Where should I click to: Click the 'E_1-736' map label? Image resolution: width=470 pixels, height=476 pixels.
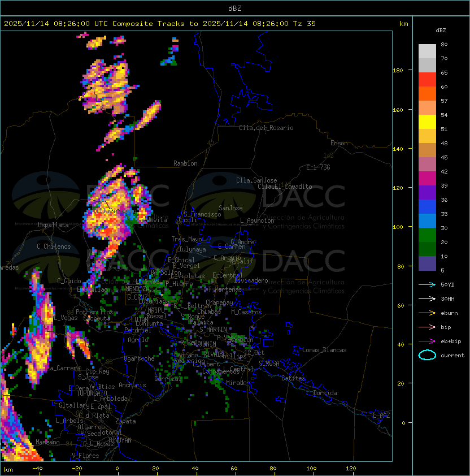tap(318, 167)
